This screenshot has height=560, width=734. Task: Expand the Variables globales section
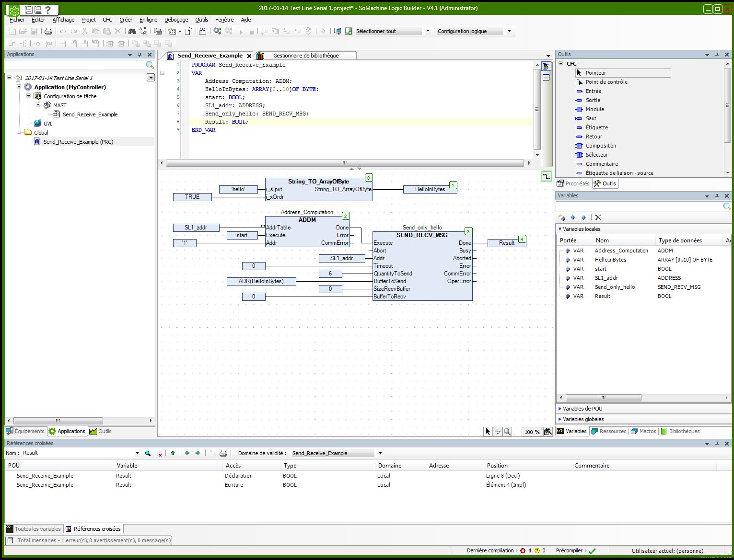[x=583, y=419]
